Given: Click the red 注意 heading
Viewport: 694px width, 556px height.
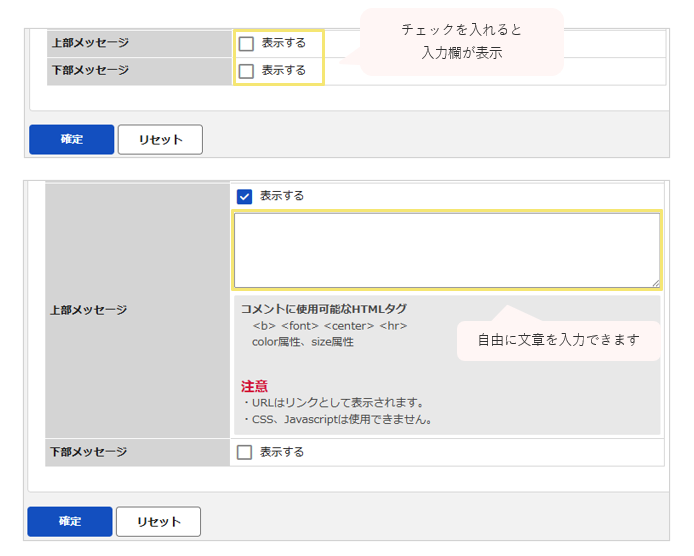Looking at the screenshot, I should 254,386.
